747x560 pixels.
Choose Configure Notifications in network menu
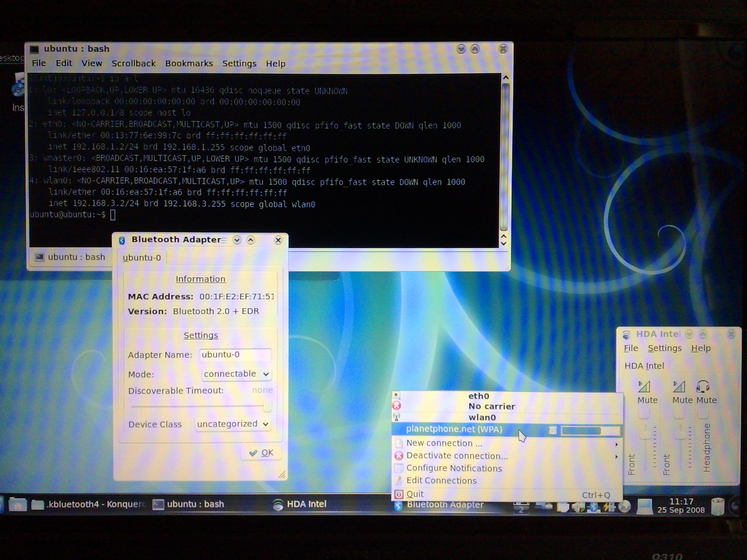[x=507, y=468]
